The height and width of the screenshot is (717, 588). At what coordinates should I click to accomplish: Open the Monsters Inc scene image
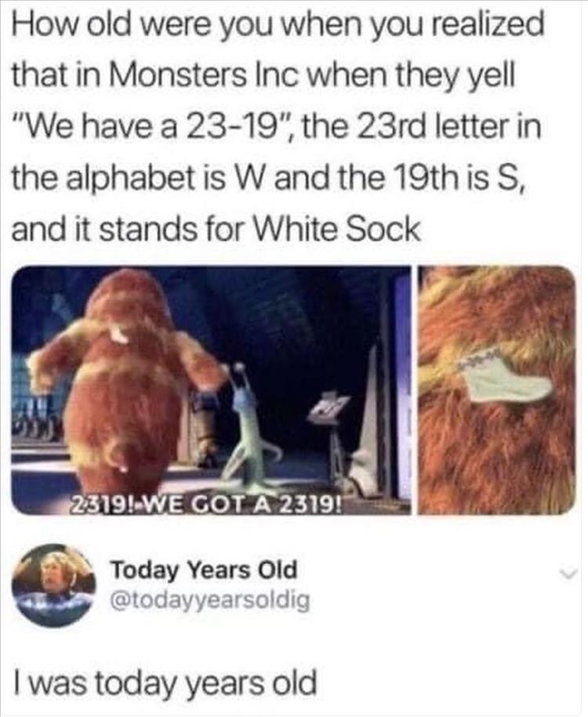click(211, 390)
